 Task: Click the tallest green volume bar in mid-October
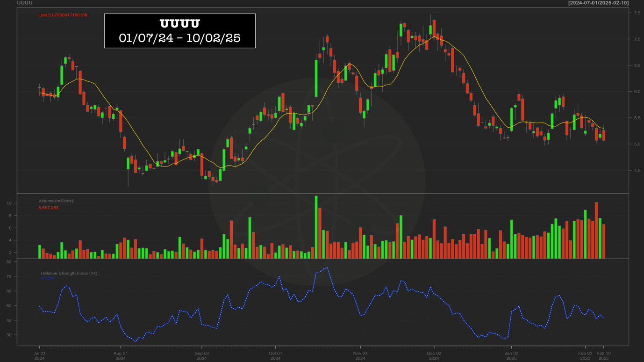(x=316, y=227)
